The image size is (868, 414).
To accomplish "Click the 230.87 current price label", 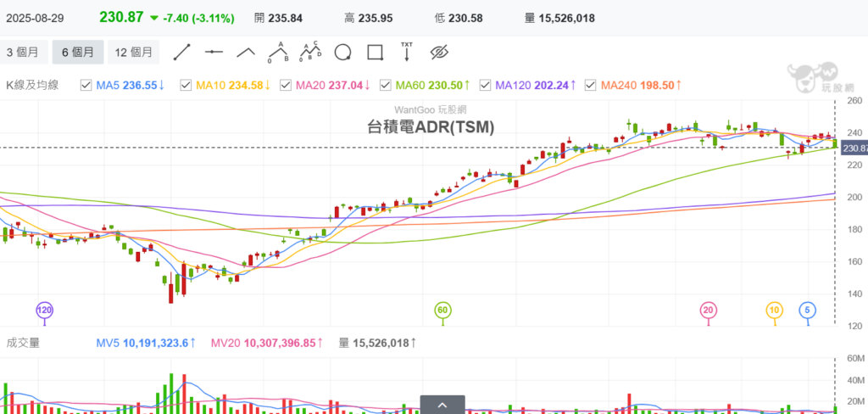I will [854, 148].
